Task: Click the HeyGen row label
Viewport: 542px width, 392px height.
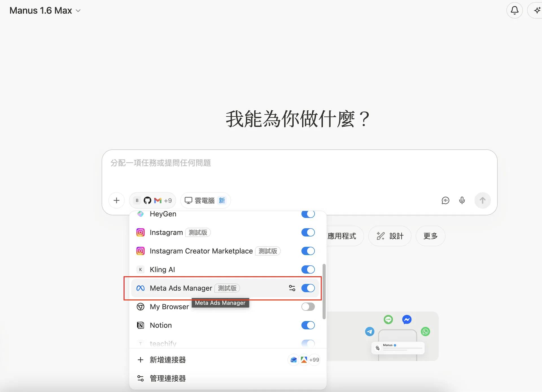Action: pos(163,214)
